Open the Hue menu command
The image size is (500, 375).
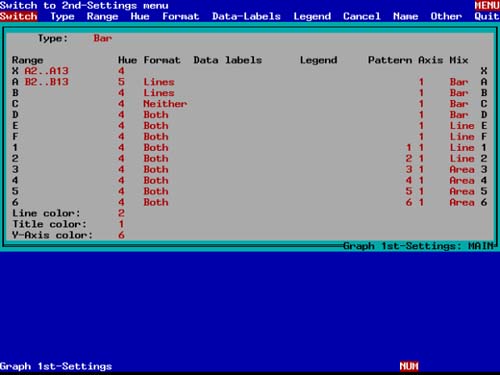click(140, 16)
